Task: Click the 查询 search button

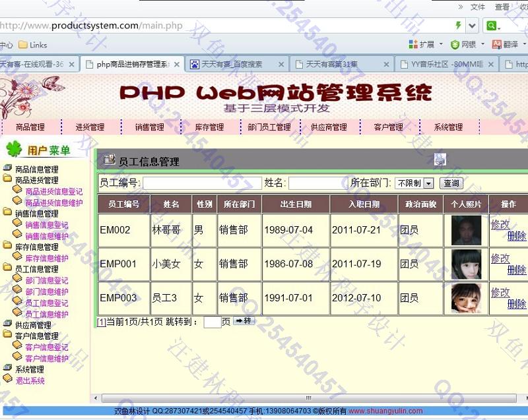Action: tap(451, 183)
